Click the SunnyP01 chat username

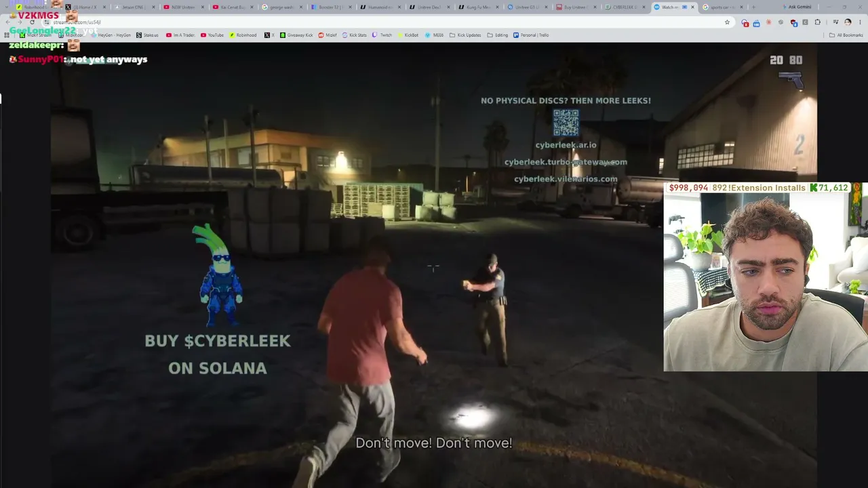(x=40, y=60)
